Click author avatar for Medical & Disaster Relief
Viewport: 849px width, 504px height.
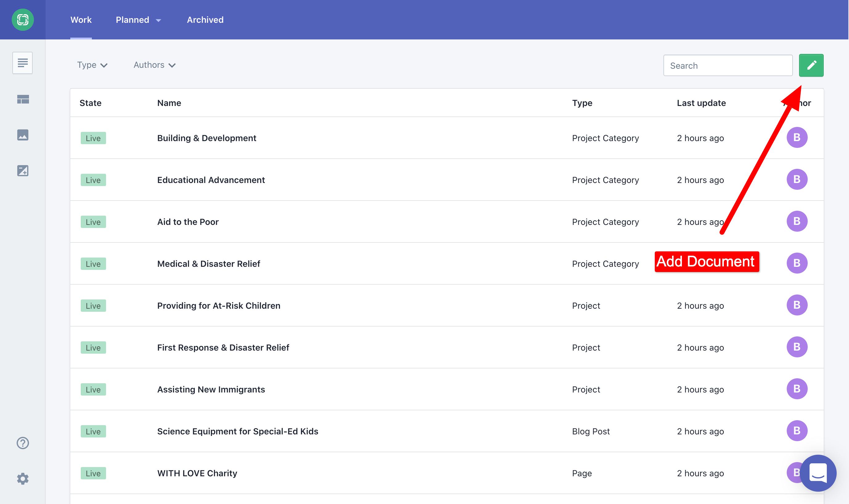797,263
